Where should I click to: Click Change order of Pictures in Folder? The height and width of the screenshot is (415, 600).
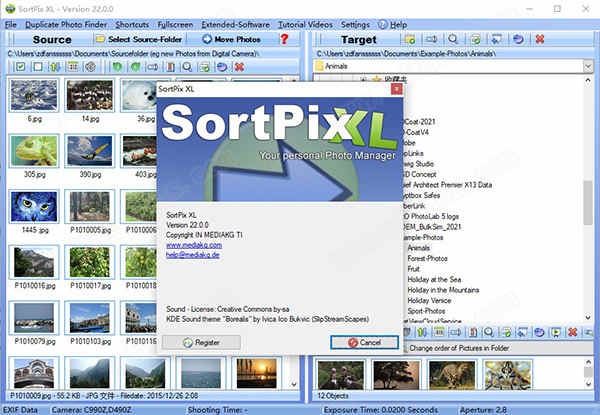459,348
